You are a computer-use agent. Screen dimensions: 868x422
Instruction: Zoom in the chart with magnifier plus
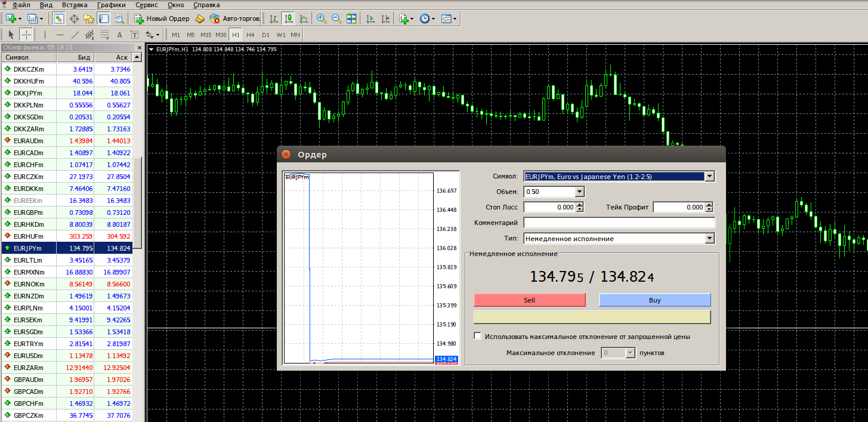(x=322, y=19)
